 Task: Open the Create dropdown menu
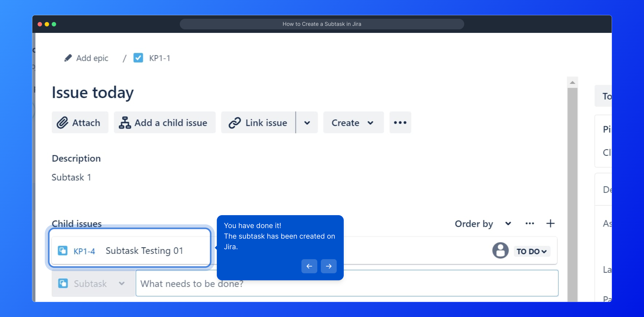tap(353, 123)
